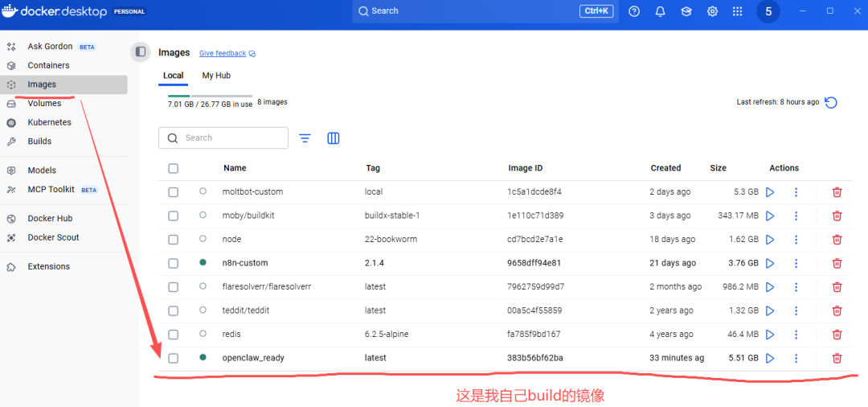
Task: Open Docker Desktop settings gear
Action: tap(712, 11)
